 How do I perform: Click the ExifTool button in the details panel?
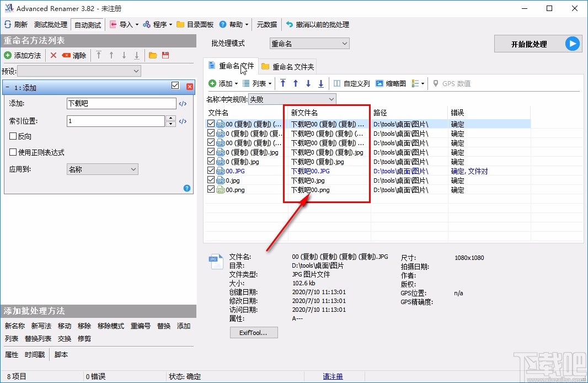[254, 332]
